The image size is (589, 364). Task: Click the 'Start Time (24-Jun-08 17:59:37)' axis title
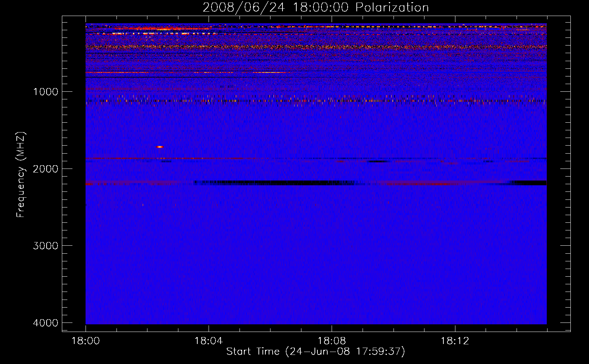coord(316,352)
